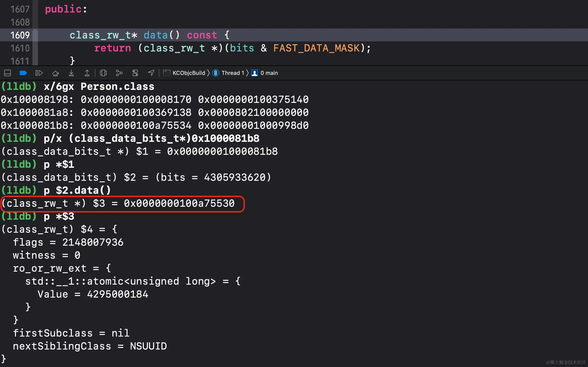The width and height of the screenshot is (588, 367).
Task: Hide the debug area panel
Action: click(7, 73)
